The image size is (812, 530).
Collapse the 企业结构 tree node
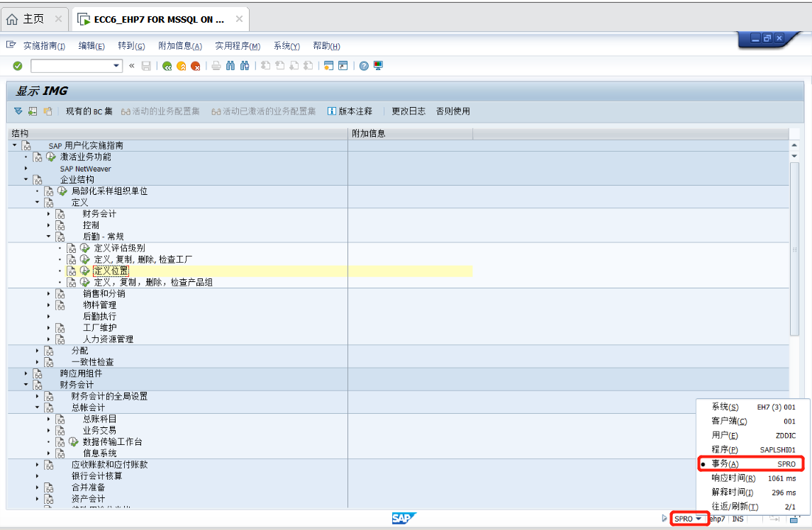click(x=26, y=179)
